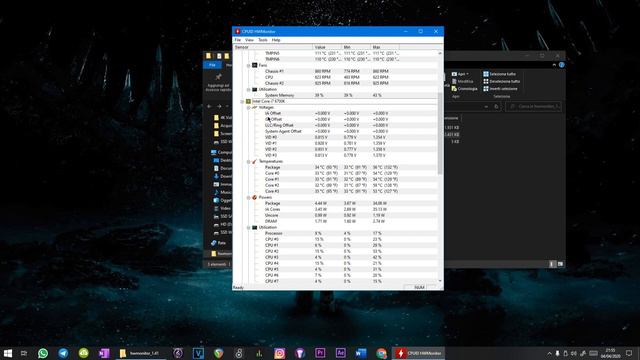The height and width of the screenshot is (360, 640).
Task: Open Instagram from the taskbar
Action: coord(280,353)
